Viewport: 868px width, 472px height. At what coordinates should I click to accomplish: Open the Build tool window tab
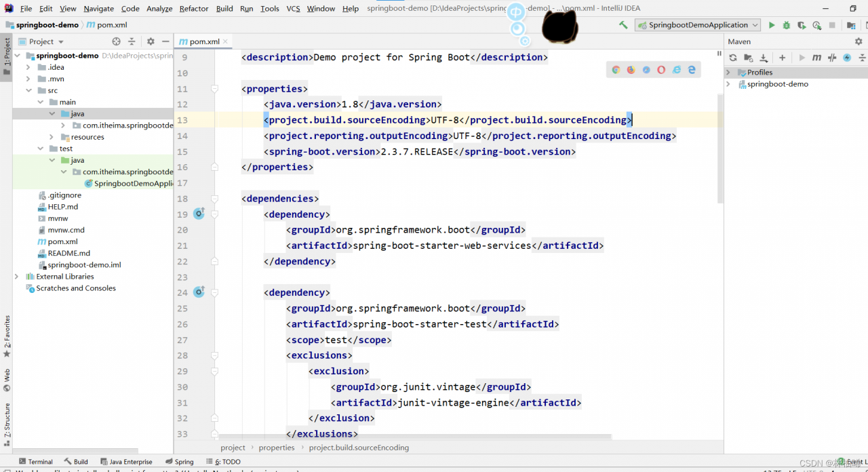click(x=76, y=462)
